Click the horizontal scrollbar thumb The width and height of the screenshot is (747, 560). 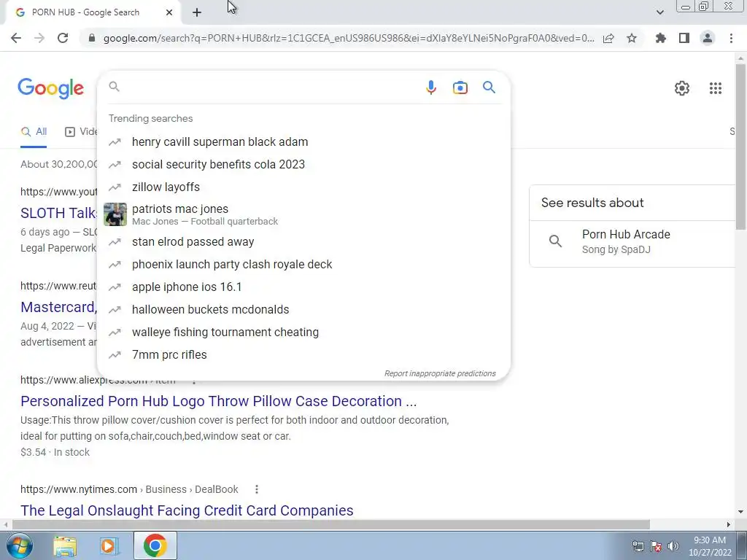click(331, 524)
